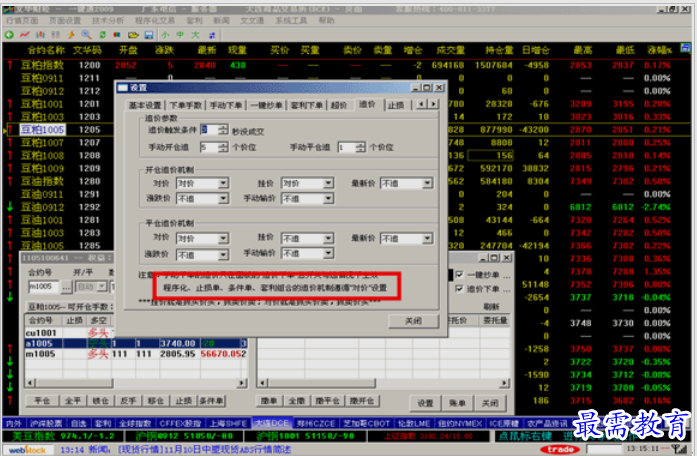
Task: Click the 反手 button
Action: [x=128, y=401]
